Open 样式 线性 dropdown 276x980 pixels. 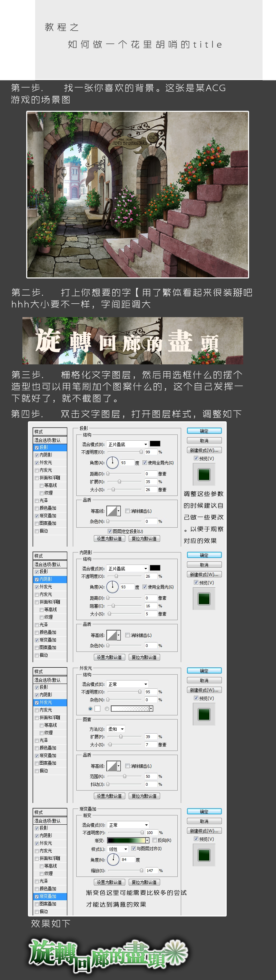pos(118,849)
